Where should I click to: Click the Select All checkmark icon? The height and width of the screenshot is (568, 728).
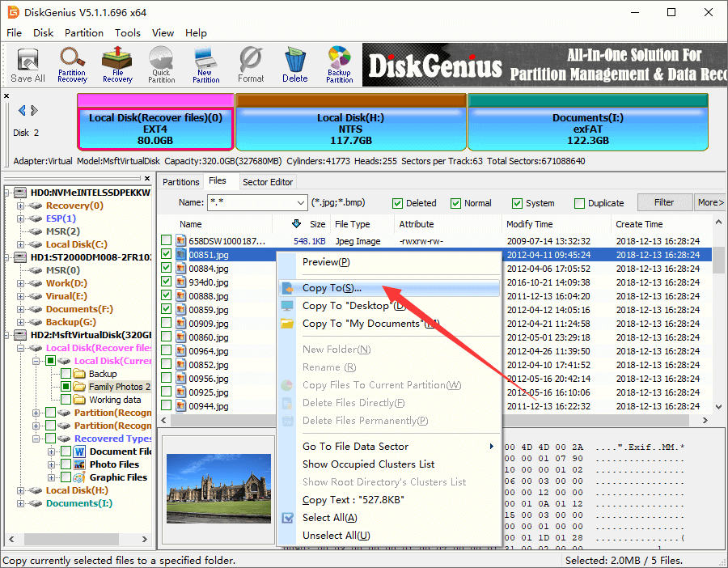point(287,518)
